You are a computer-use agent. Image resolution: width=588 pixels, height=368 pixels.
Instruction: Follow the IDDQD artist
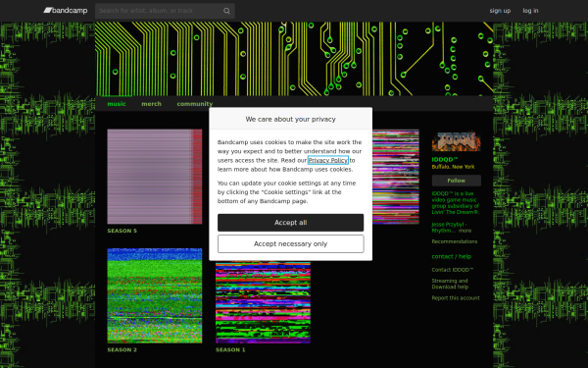pos(456,181)
